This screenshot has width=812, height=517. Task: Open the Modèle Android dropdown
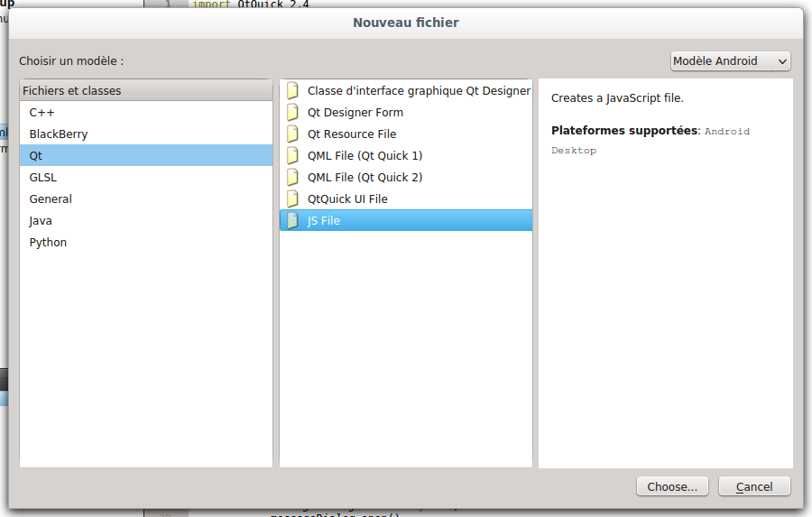(730, 61)
